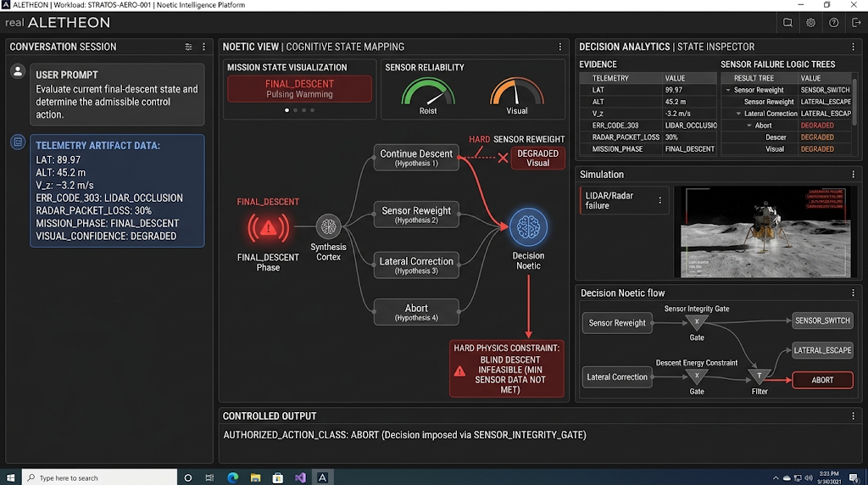Select the MISSION_PHASE evidence row
This screenshot has width=868, height=485.
pyautogui.click(x=648, y=149)
